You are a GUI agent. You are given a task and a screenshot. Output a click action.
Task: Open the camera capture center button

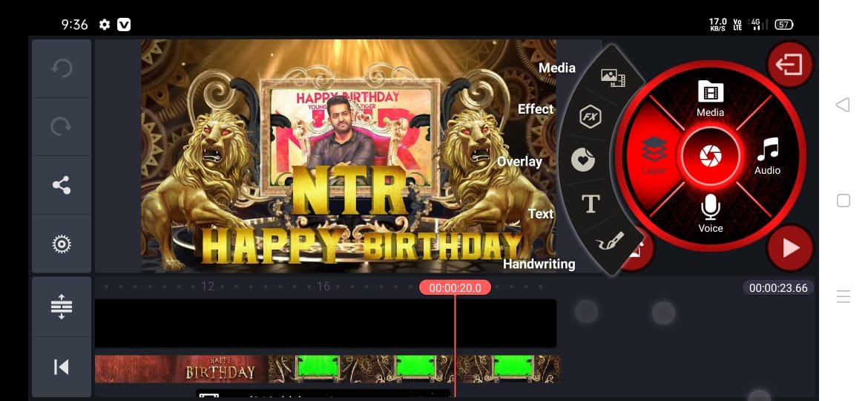[x=710, y=157]
